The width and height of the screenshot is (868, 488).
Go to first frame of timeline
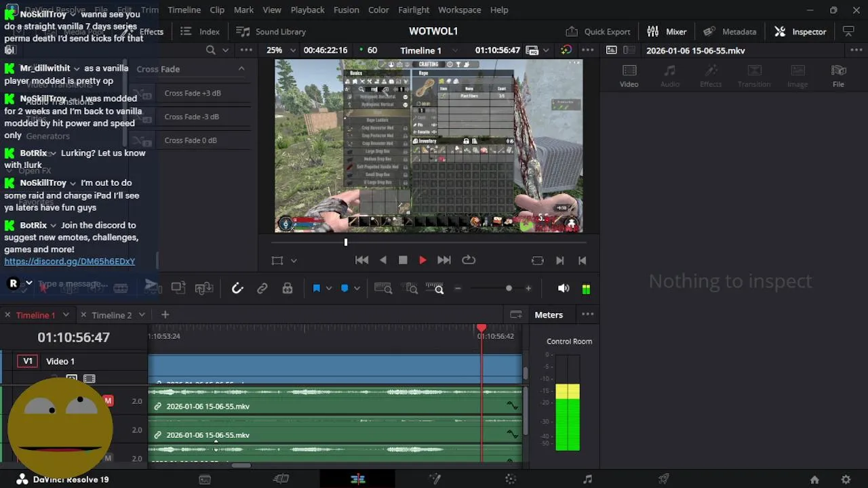pyautogui.click(x=361, y=260)
